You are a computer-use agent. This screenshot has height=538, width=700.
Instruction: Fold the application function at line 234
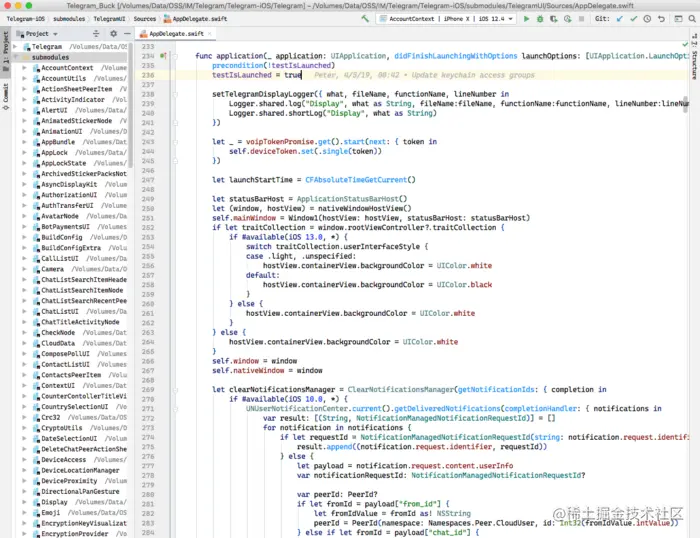click(175, 56)
